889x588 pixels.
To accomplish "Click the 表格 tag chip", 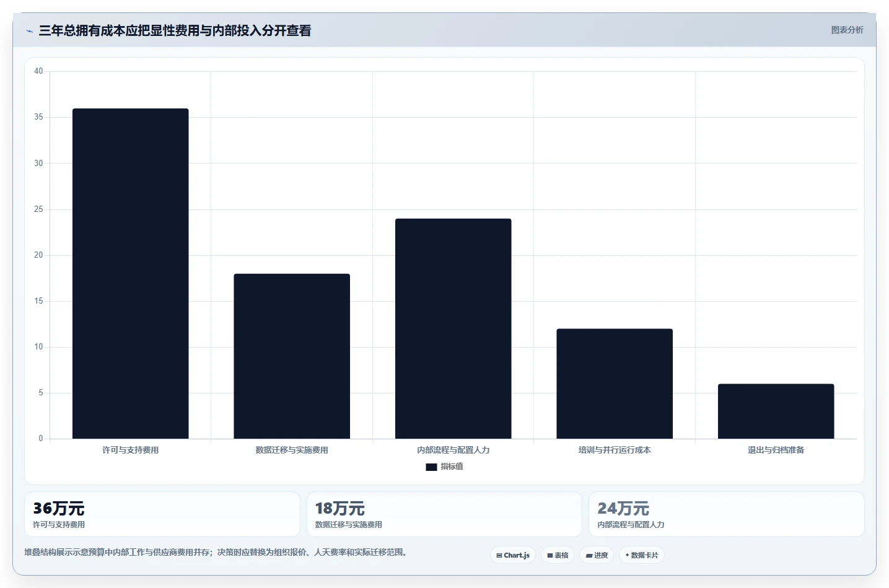I will point(558,555).
